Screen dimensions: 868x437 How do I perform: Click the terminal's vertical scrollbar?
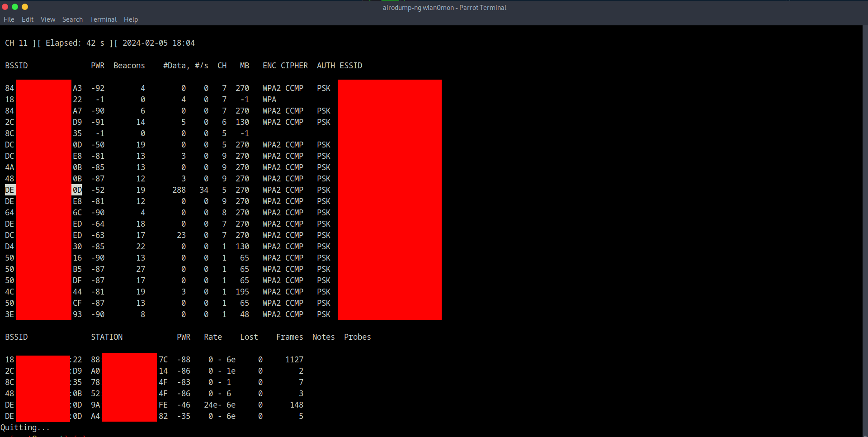[x=865, y=226]
